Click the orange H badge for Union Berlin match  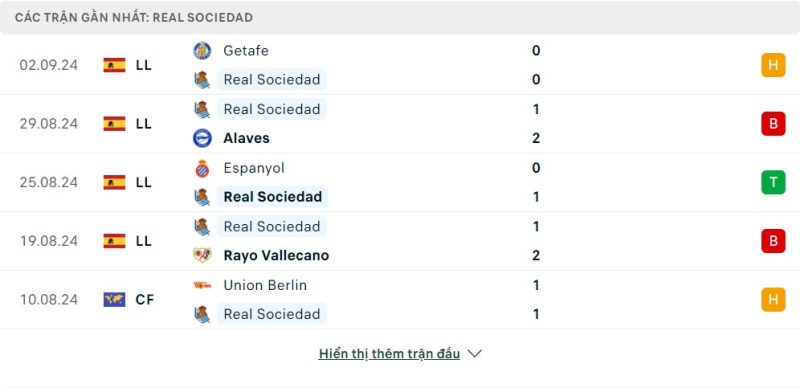coord(773,299)
